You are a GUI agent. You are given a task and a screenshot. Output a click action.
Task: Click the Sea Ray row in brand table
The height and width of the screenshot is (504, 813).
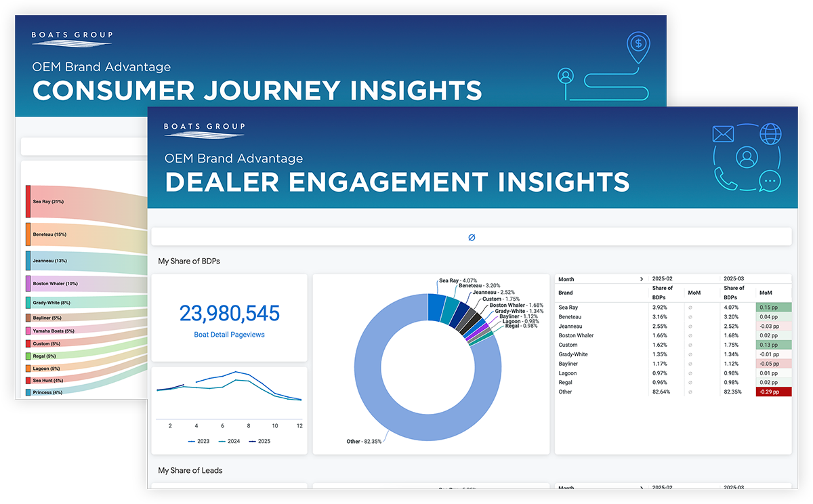(x=673, y=307)
